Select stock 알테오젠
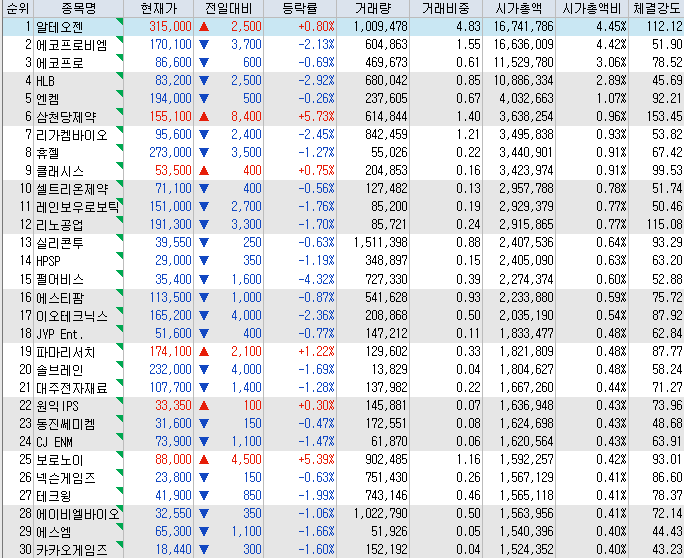685x558 pixels. coord(60,27)
